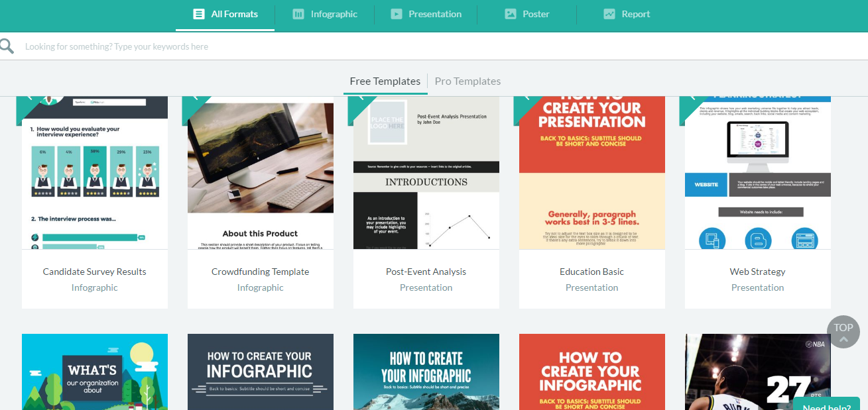
Task: Pick the Web Strategy template thumbnail
Action: click(758, 173)
